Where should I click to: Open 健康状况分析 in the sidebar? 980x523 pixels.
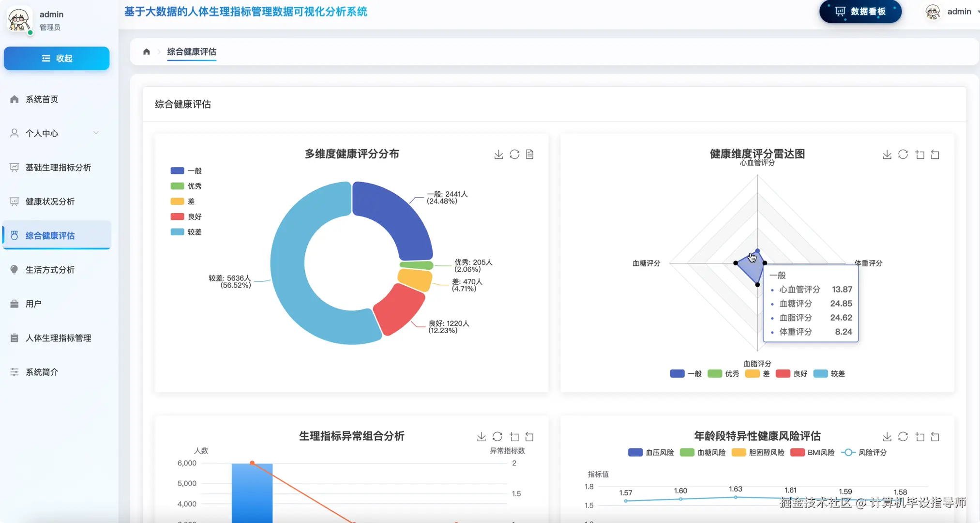coord(50,201)
